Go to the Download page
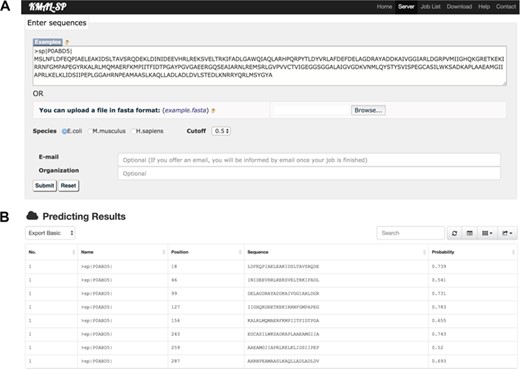The height and width of the screenshot is (369, 520). (459, 7)
